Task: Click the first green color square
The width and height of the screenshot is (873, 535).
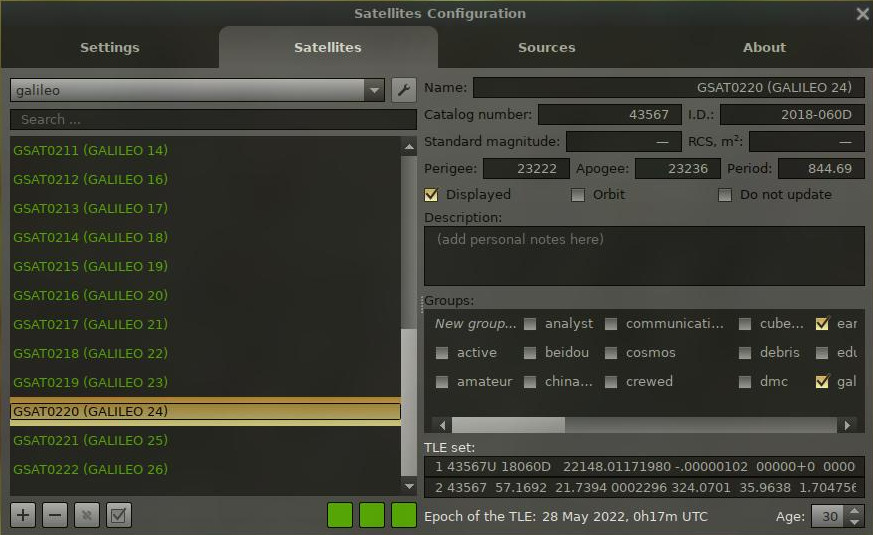Action: (x=340, y=515)
